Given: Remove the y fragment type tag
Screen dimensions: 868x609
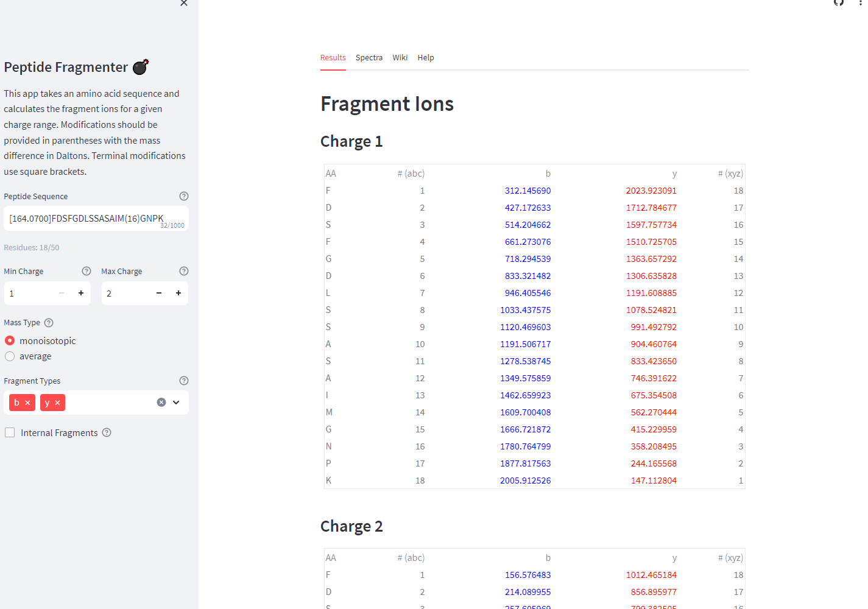Looking at the screenshot, I should pos(57,403).
